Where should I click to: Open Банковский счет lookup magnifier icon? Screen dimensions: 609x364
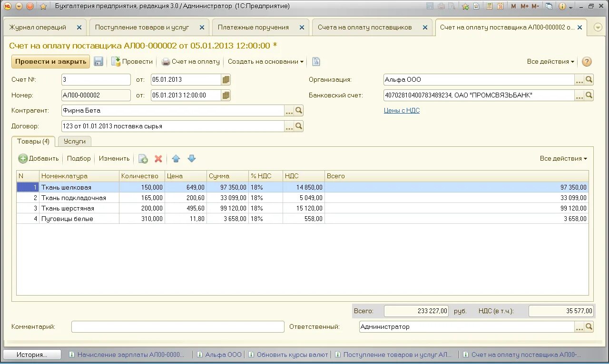coord(589,95)
